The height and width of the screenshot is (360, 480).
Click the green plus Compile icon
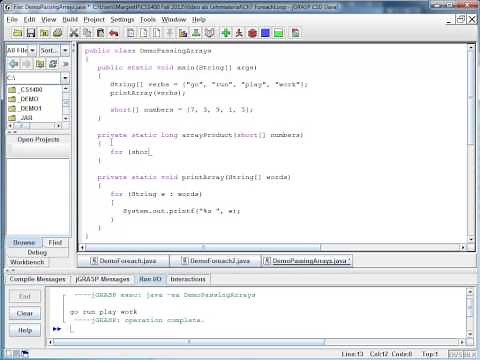pyautogui.click(x=226, y=33)
